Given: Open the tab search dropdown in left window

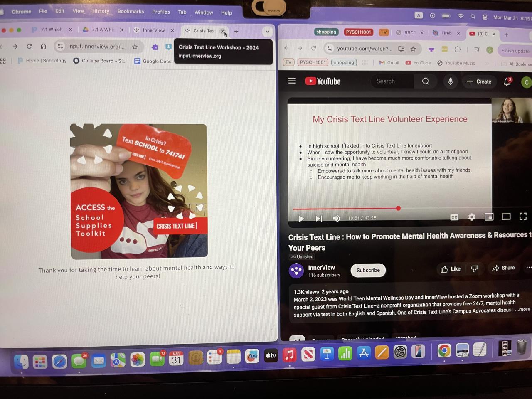Looking at the screenshot, I should tap(267, 31).
